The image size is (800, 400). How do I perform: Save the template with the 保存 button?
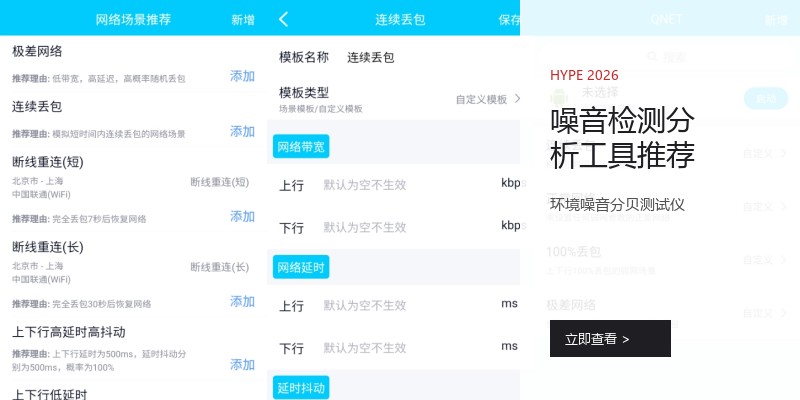509,20
